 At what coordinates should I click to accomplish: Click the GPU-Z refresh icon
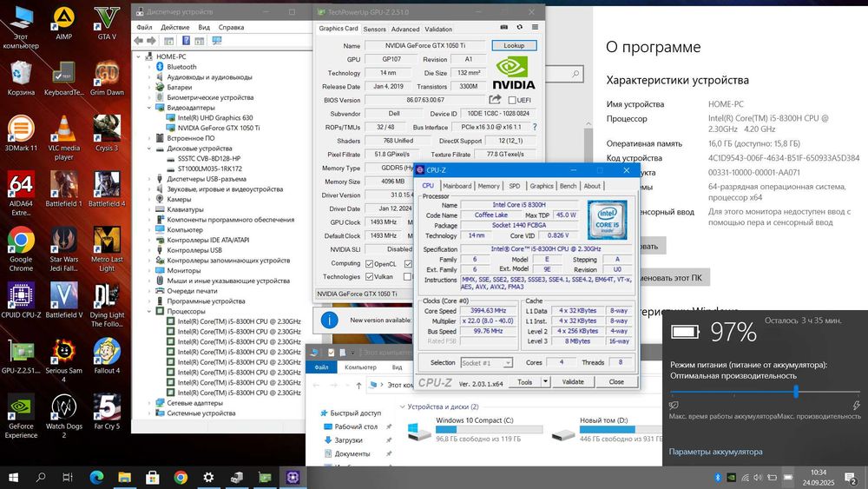(517, 29)
